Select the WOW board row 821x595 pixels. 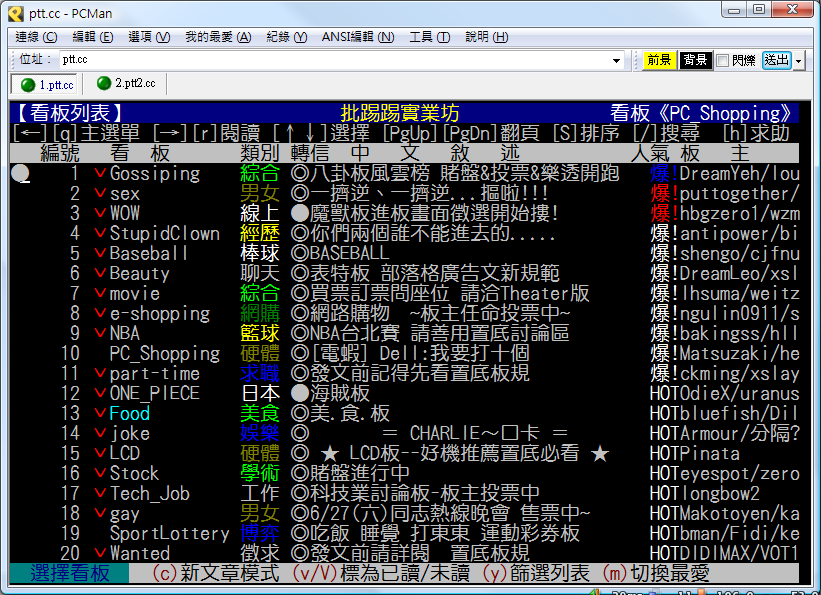tap(404, 213)
